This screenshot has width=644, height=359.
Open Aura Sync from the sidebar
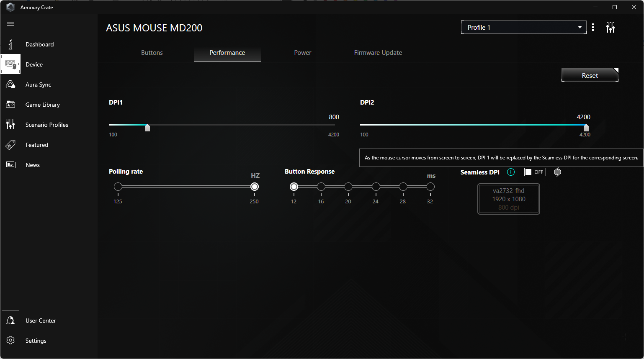tap(39, 85)
